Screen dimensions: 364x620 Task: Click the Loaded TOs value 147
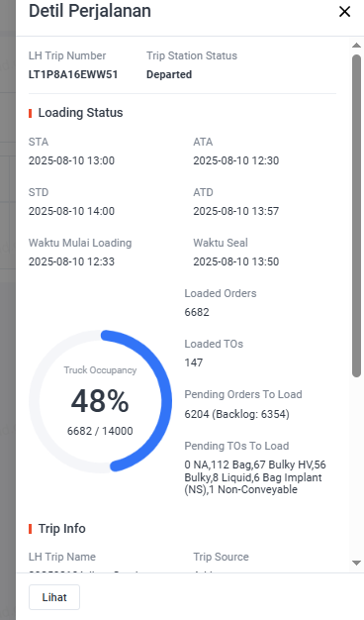(x=194, y=362)
